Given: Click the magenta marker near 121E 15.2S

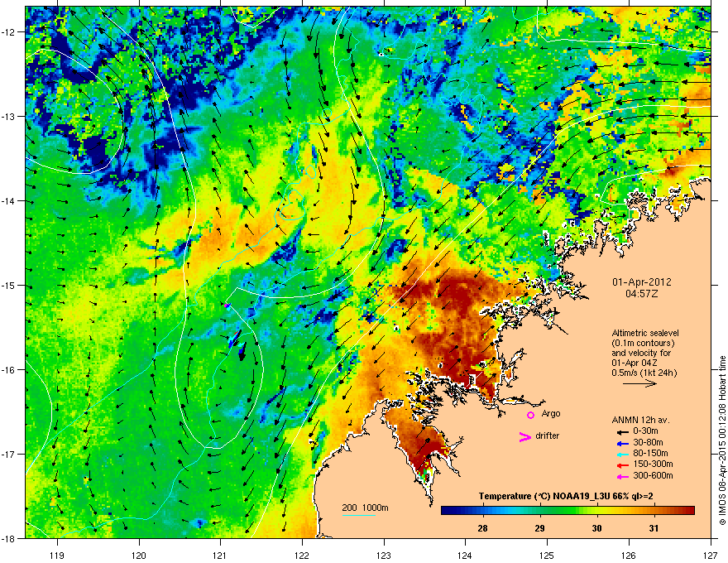Looking at the screenshot, I should pyautogui.click(x=227, y=306).
